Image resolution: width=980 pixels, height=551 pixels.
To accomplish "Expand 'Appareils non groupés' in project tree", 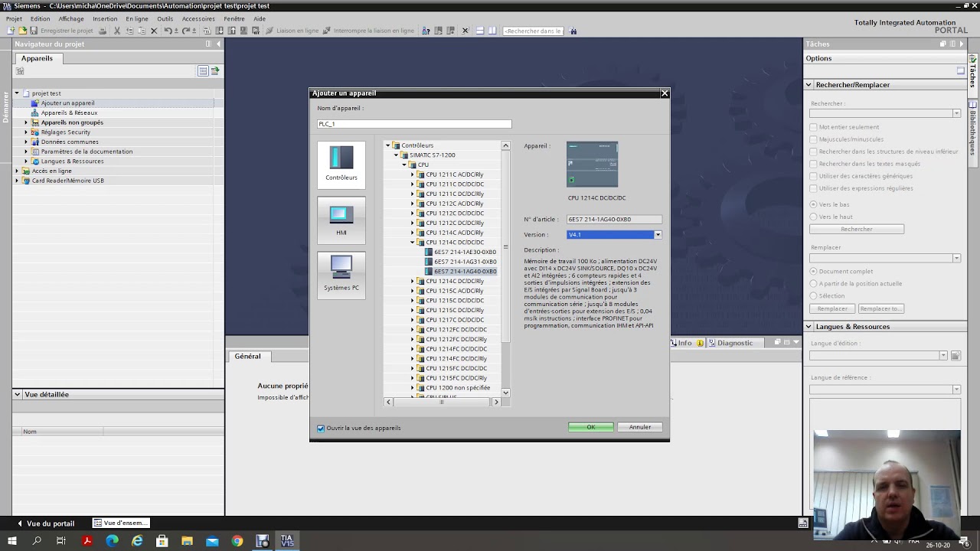I will [25, 122].
